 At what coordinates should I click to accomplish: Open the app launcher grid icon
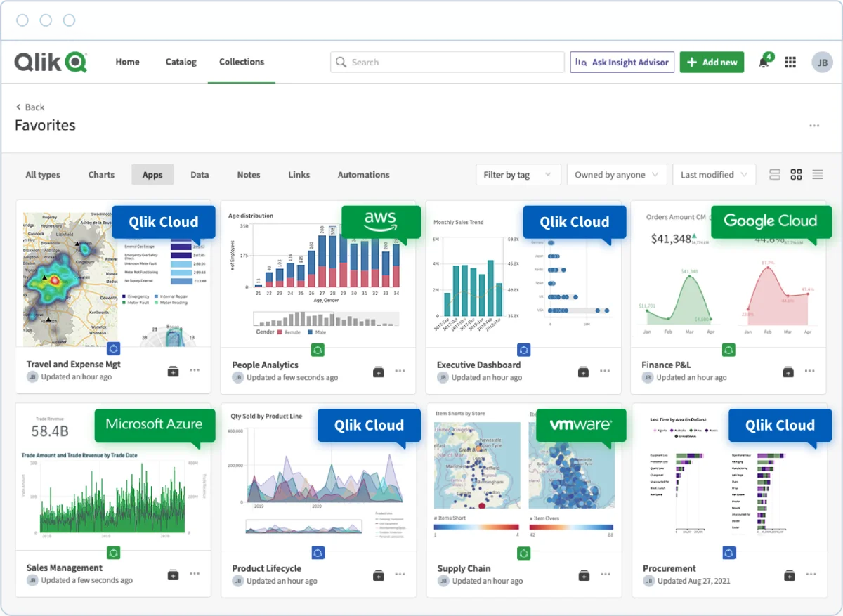coord(790,62)
